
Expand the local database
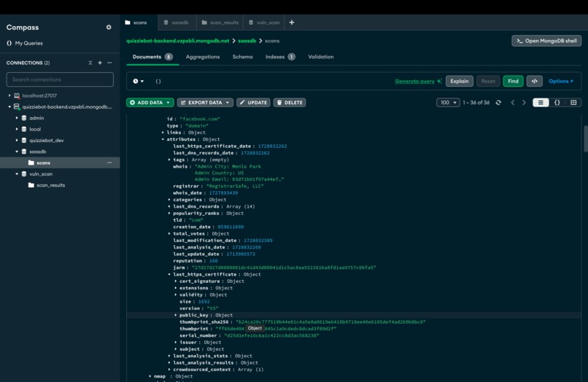coord(17,129)
